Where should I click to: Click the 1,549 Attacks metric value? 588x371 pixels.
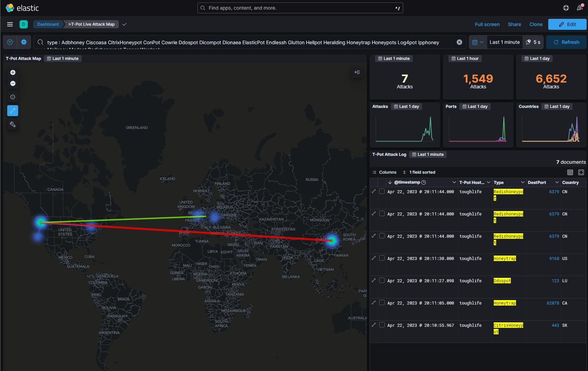tap(478, 79)
